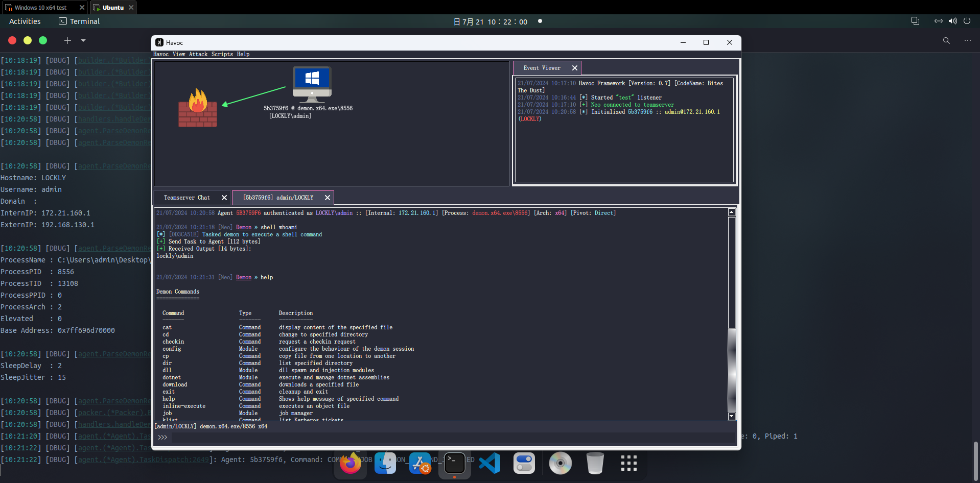Add a new terminal tab with plus
This screenshot has width=980, height=483.
point(67,40)
